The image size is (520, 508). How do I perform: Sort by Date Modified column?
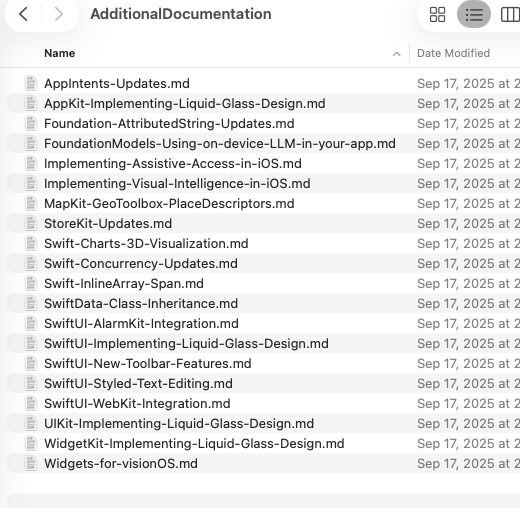click(453, 53)
